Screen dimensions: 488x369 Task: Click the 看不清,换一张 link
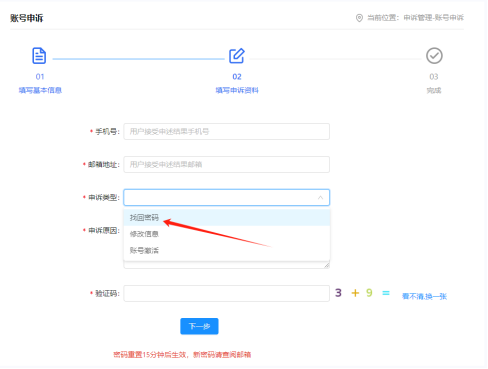tap(424, 296)
